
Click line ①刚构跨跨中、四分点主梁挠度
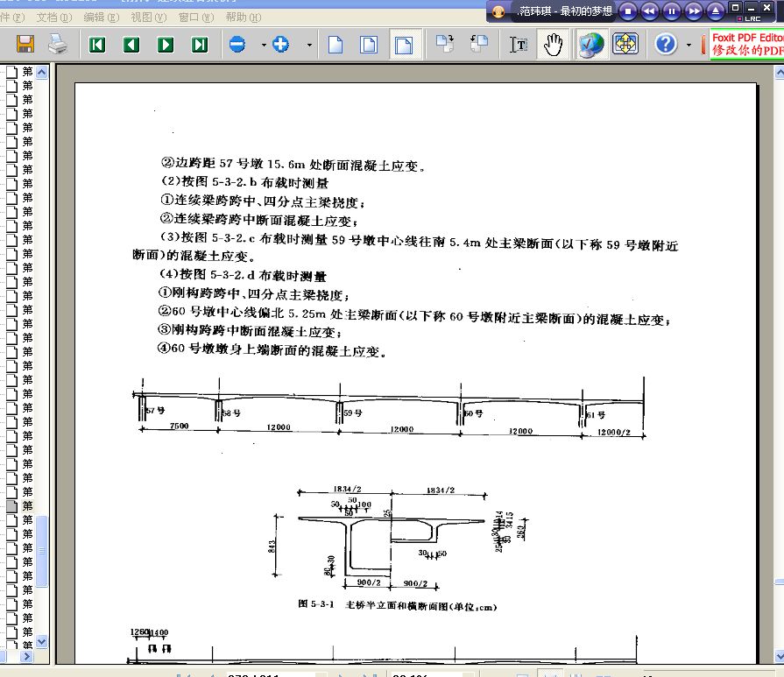point(253,293)
